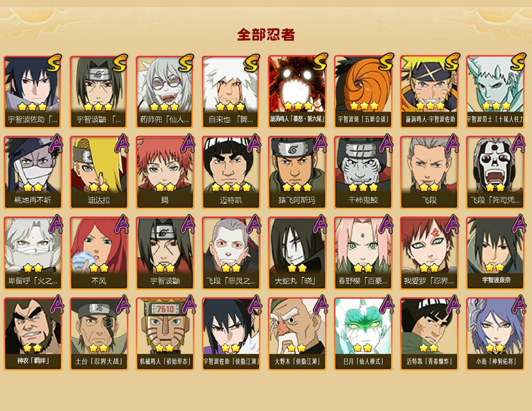Select the 机械鸣人「初始形态」 card
The height and width of the screenshot is (411, 532).
[x=165, y=334]
